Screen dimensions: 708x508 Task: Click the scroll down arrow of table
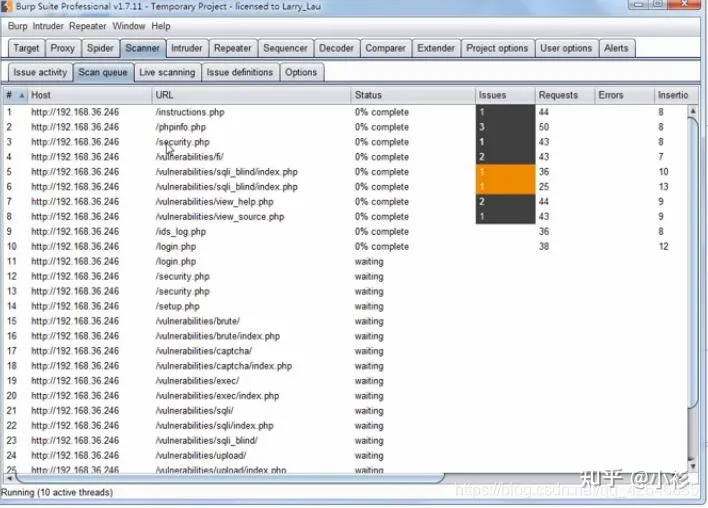tap(693, 465)
